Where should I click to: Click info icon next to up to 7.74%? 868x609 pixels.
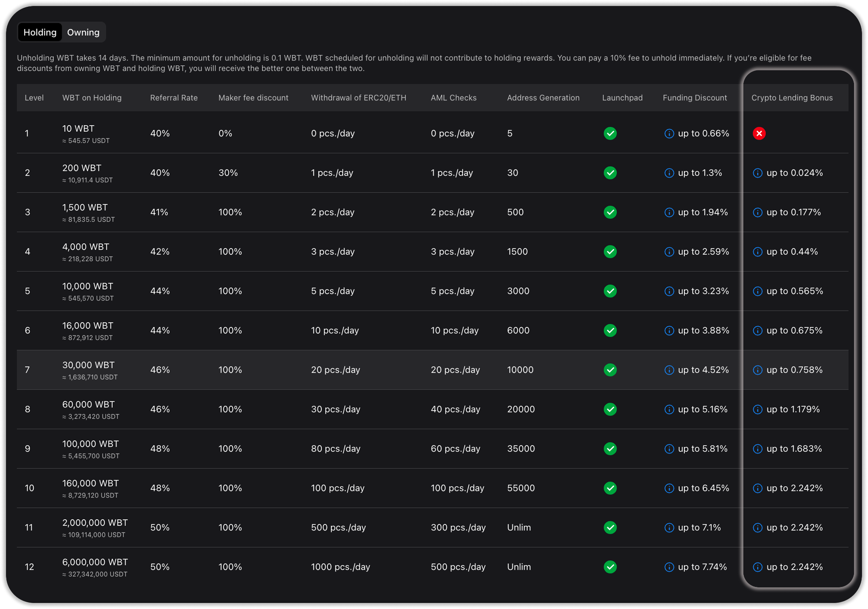[669, 567]
